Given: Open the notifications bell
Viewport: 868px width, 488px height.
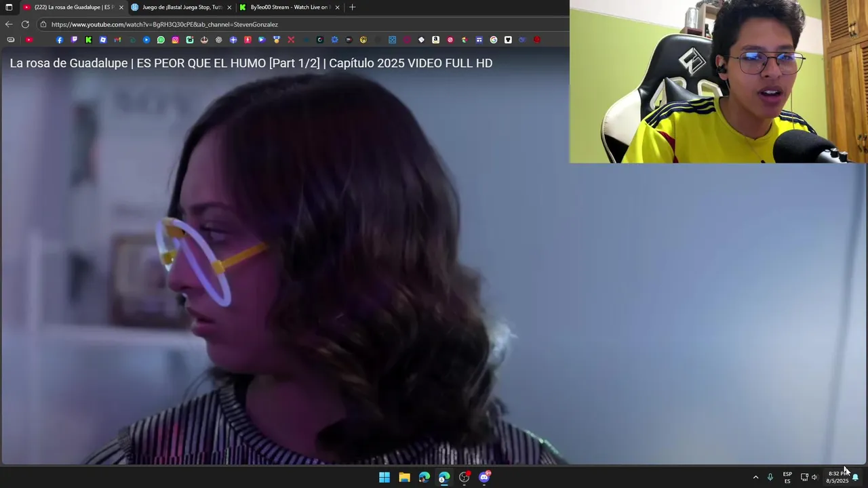Looking at the screenshot, I should (x=856, y=477).
